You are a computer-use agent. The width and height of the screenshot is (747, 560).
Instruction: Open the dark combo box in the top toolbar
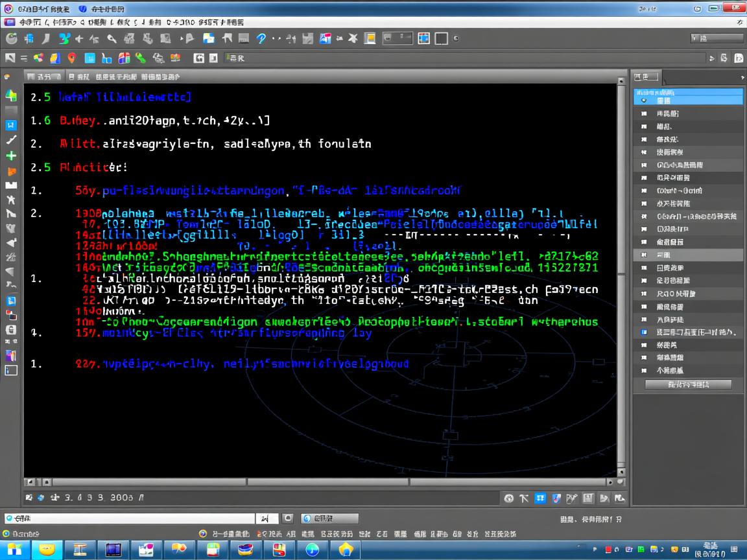tap(397, 38)
